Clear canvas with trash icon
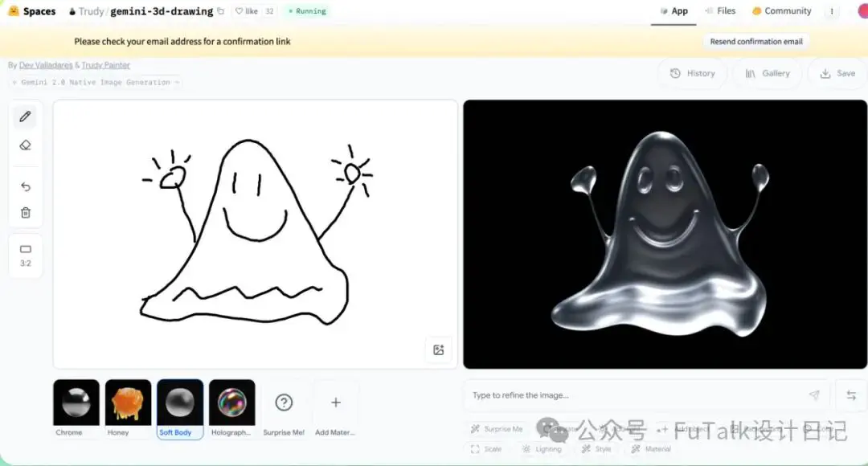Image resolution: width=868 pixels, height=466 pixels. [x=26, y=213]
